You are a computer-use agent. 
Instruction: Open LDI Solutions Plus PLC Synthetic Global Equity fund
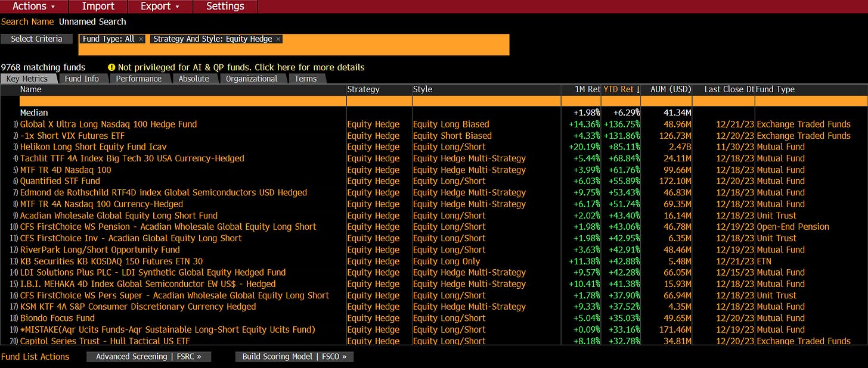[x=153, y=272]
